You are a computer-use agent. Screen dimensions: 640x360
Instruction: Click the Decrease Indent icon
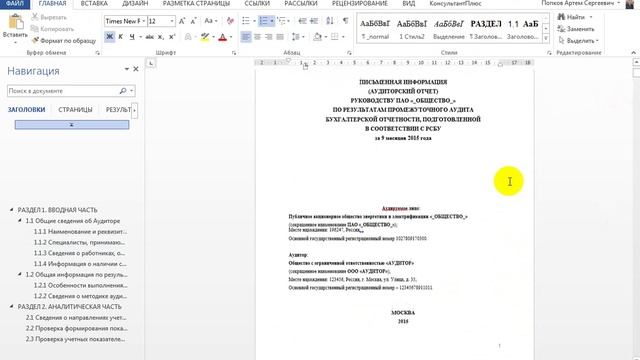coord(302,21)
